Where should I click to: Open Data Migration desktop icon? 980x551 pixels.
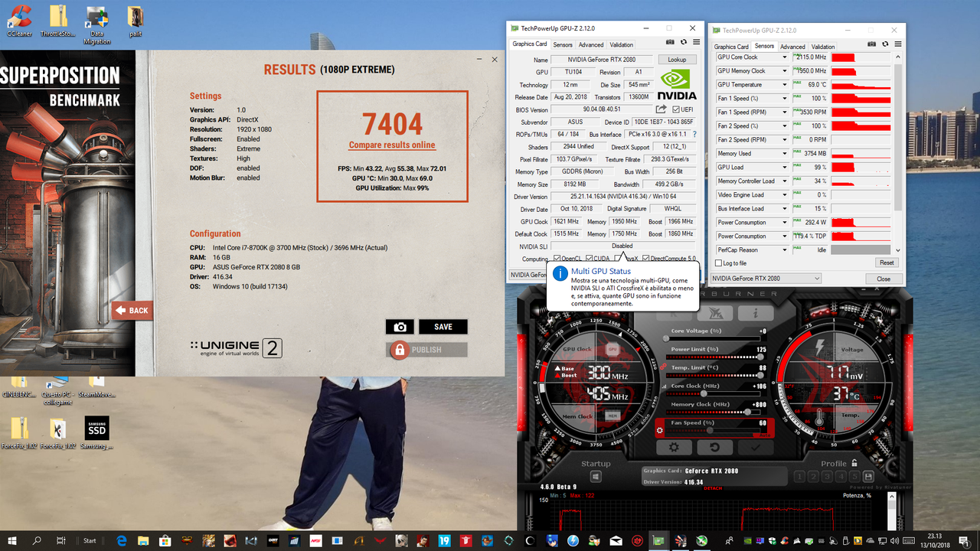click(x=96, y=24)
